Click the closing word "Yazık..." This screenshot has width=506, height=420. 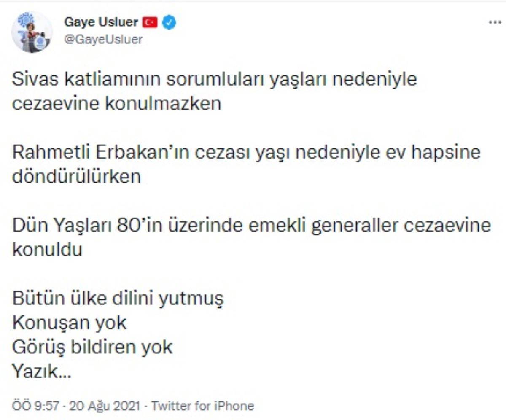pos(42,372)
